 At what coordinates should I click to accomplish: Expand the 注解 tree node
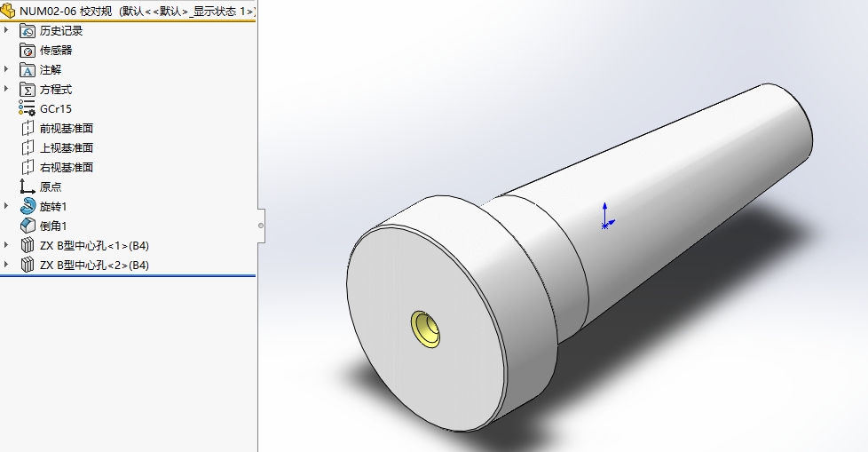6,69
